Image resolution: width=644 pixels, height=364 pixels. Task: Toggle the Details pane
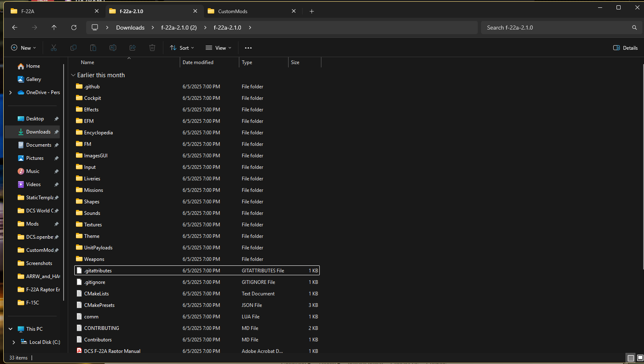point(626,48)
